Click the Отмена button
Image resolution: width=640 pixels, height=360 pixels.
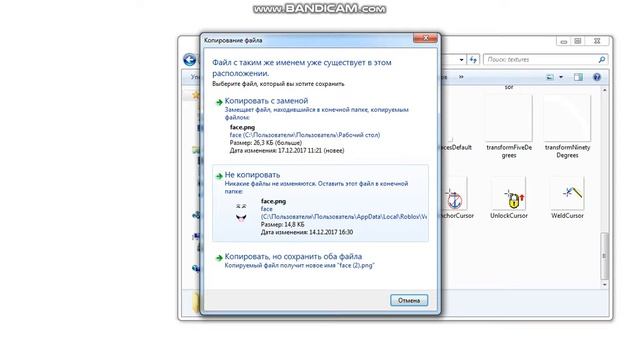coord(409,300)
